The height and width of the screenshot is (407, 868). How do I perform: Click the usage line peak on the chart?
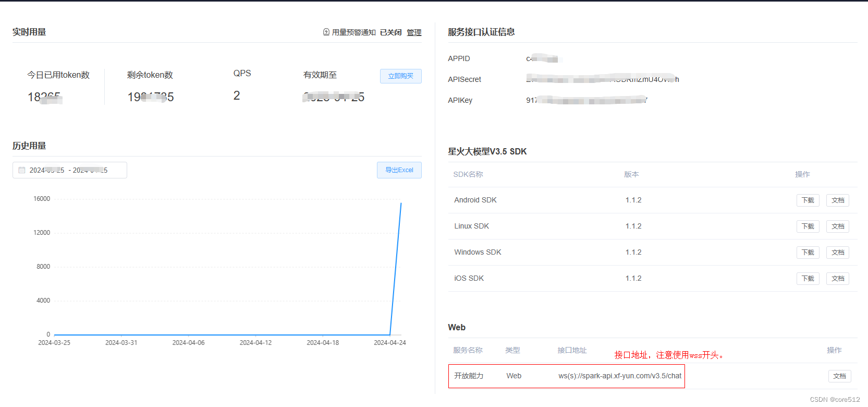point(401,203)
